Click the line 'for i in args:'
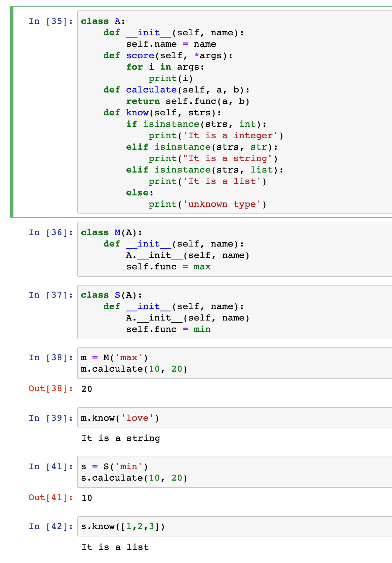This screenshot has width=392, height=563. coord(165,67)
